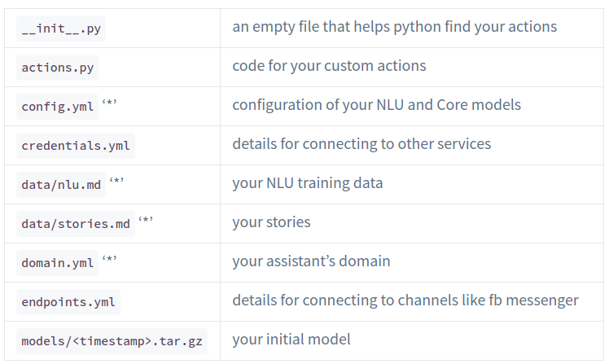
Task: Select the endpoints.yml code label
Action: click(x=68, y=302)
